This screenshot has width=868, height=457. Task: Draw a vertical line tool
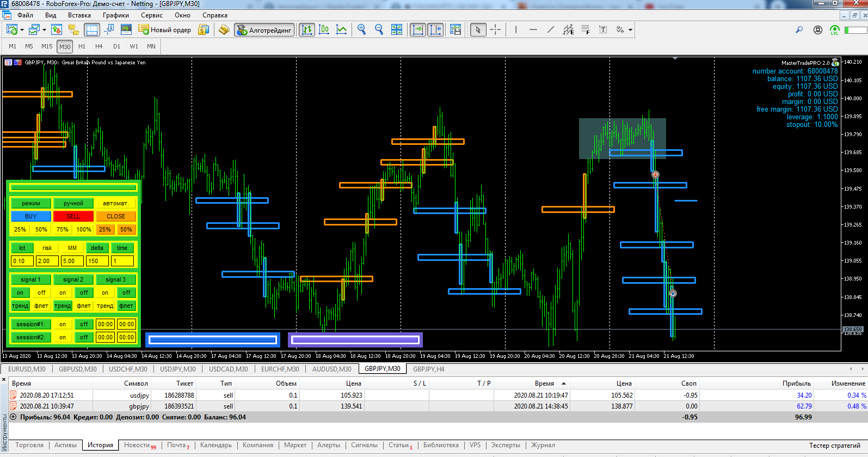(x=515, y=30)
